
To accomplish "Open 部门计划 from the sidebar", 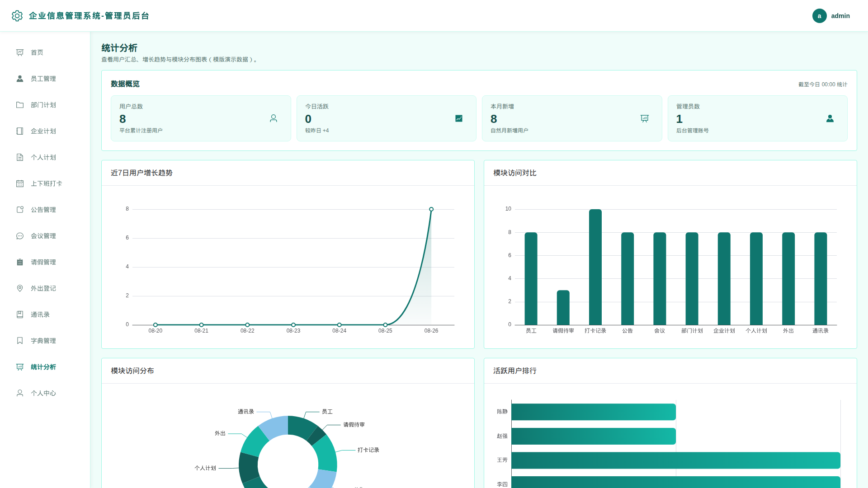I will click(45, 105).
